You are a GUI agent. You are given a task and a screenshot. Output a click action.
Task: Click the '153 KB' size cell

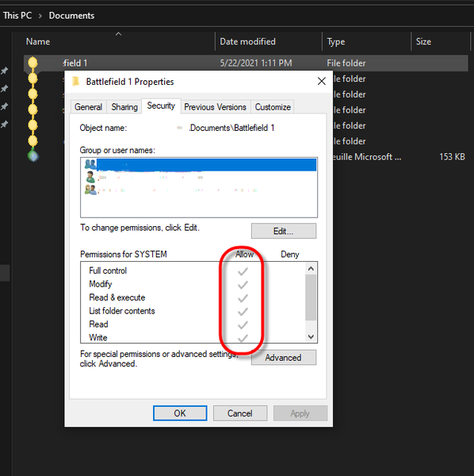click(x=452, y=156)
